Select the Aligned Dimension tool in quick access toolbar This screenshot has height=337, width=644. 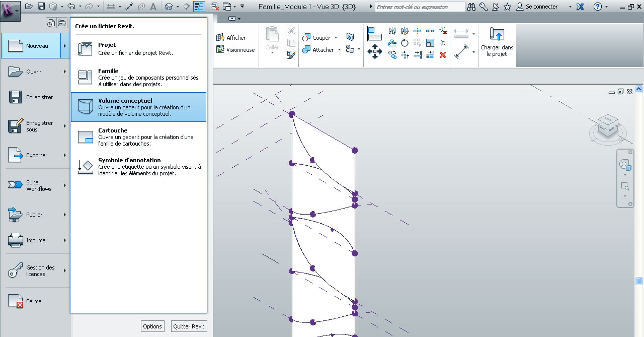[x=129, y=7]
